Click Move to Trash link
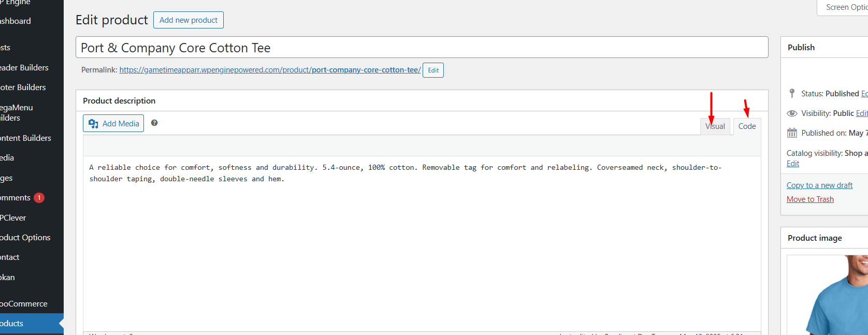The image size is (868, 335). pos(810,199)
